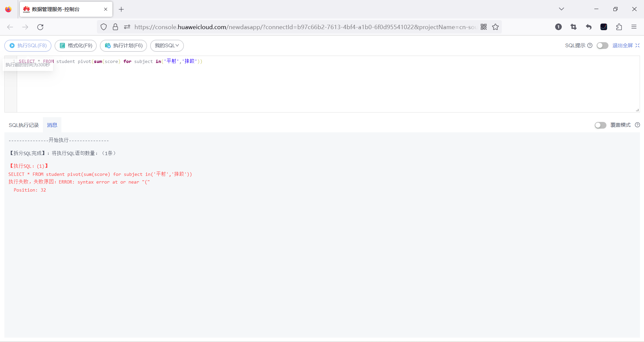Go forward in browser history
Image resolution: width=644 pixels, height=342 pixels.
(25, 27)
